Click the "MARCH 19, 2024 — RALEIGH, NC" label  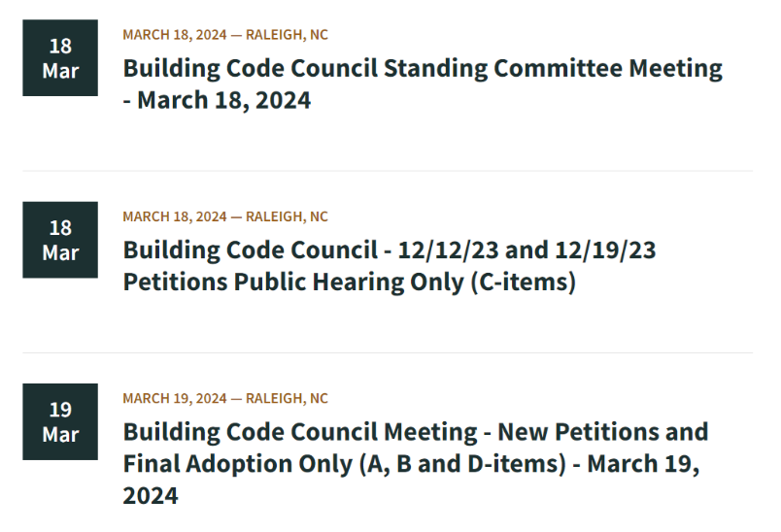pos(225,398)
